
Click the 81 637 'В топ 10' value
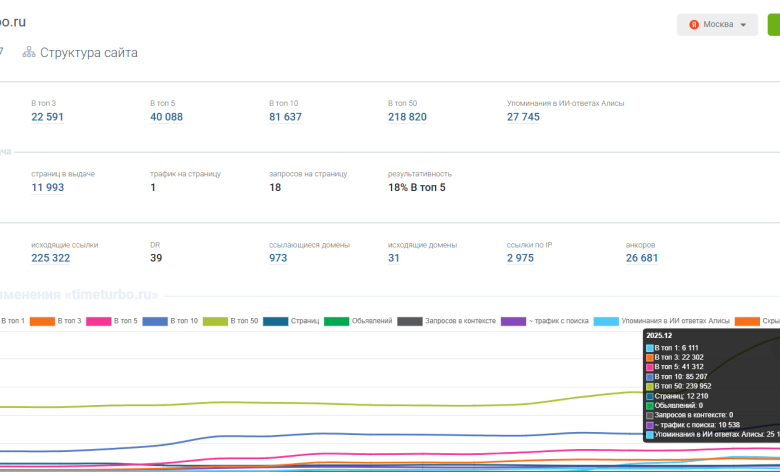pyautogui.click(x=285, y=117)
